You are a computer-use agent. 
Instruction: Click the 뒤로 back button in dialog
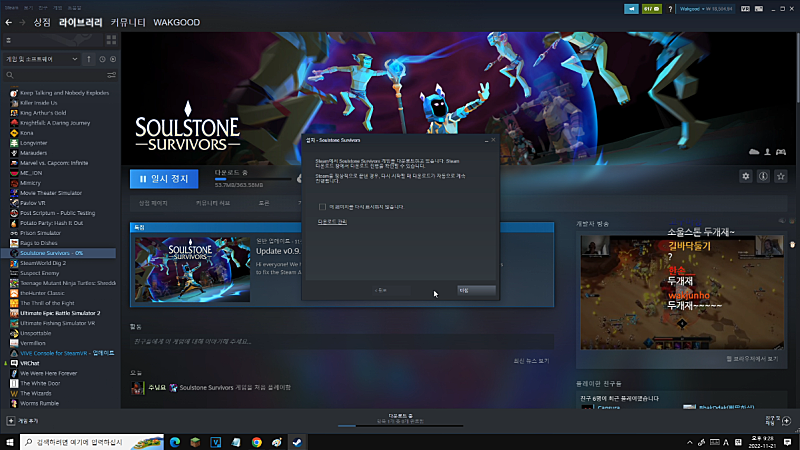[x=391, y=290]
